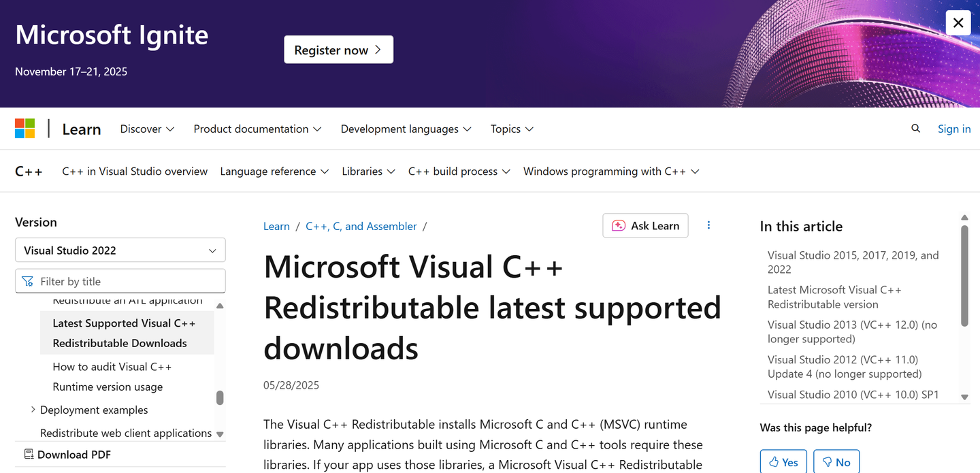
Task: Select Latest Microsoft Visual C++ Redistributable version link
Action: (x=835, y=297)
